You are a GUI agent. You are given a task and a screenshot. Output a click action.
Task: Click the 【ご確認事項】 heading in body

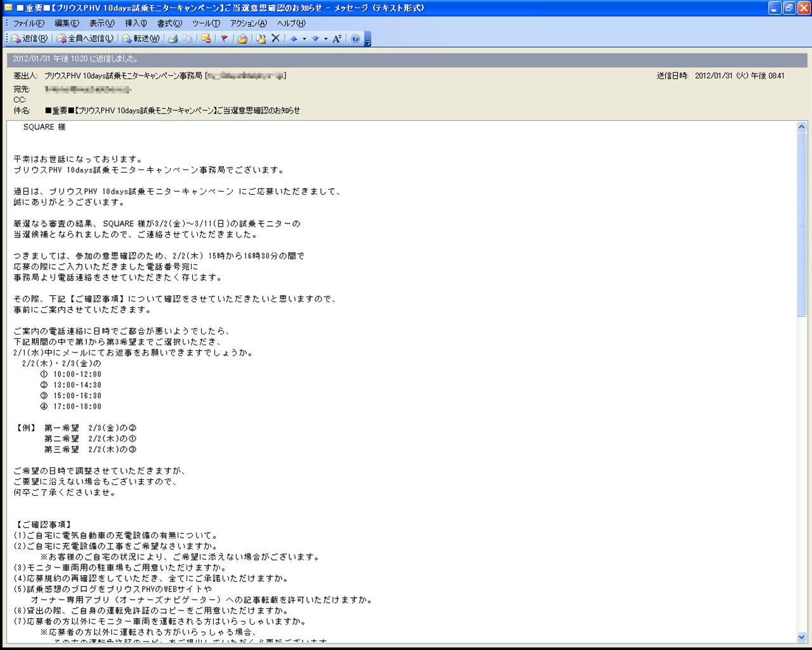coord(44,525)
